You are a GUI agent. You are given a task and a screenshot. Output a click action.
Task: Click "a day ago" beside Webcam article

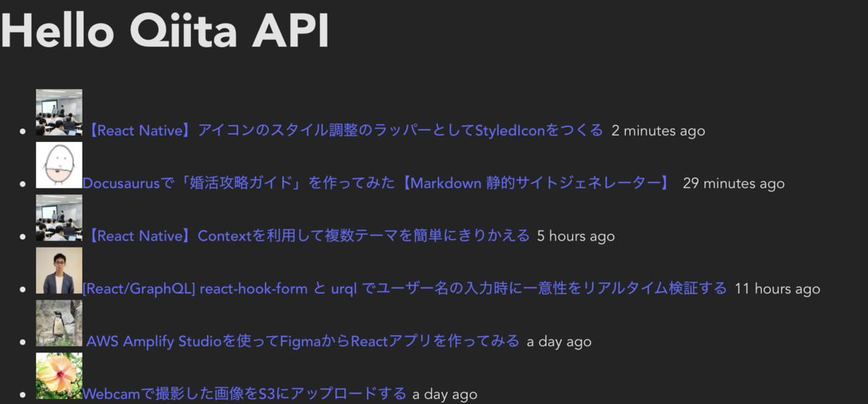(x=445, y=394)
